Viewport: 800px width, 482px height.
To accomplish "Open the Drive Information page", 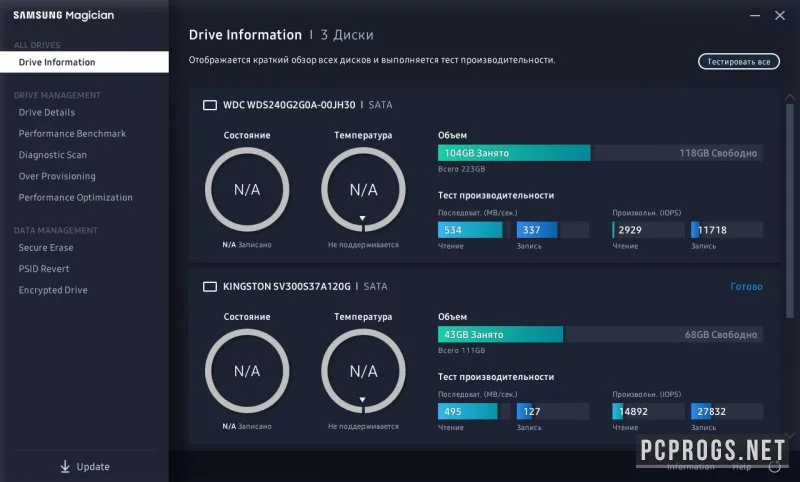I will (x=84, y=62).
